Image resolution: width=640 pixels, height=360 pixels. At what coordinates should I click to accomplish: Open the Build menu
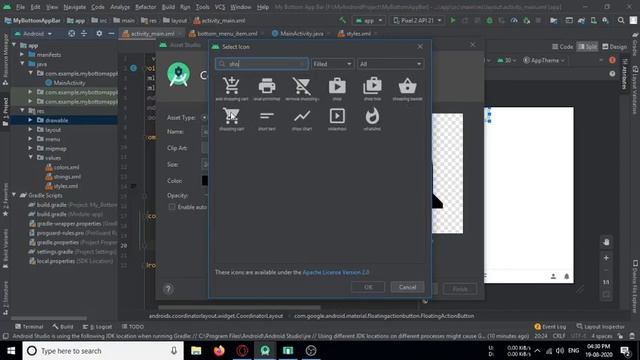click(168, 7)
